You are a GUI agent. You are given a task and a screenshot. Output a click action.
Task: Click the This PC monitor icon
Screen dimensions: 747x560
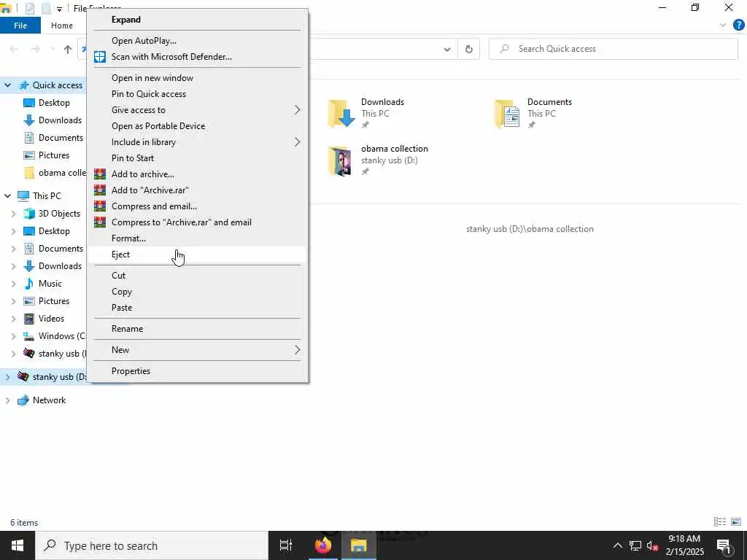pyautogui.click(x=23, y=195)
